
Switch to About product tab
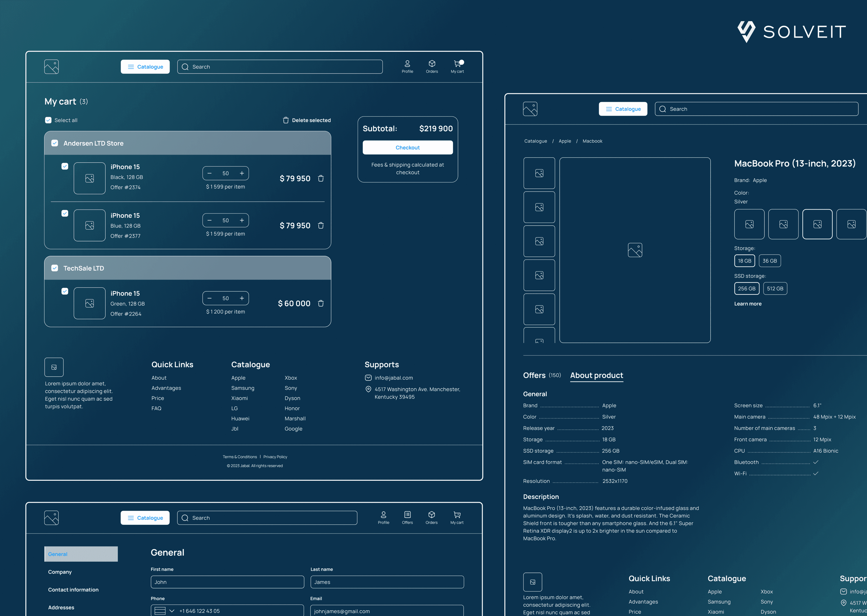(597, 375)
